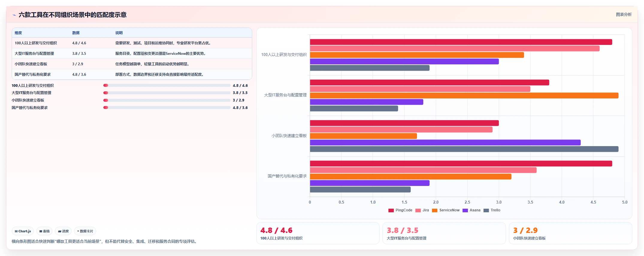Click the pink Jira bar in 国产替代与私有化要求 group

[423, 170]
